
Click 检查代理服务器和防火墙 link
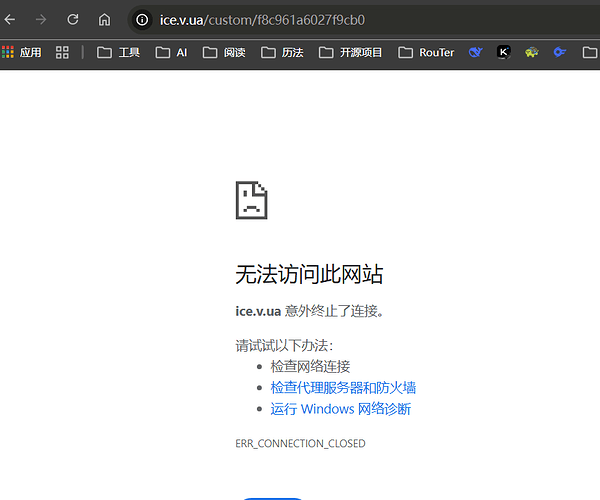(x=343, y=388)
